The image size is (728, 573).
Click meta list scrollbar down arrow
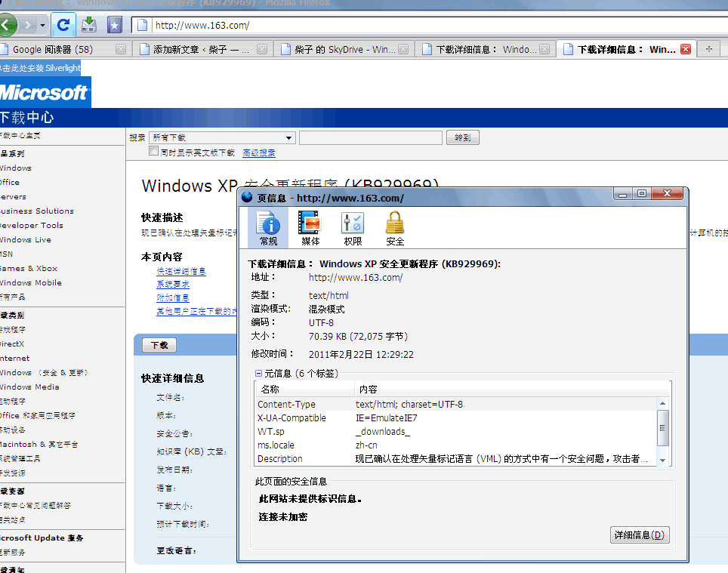(663, 461)
